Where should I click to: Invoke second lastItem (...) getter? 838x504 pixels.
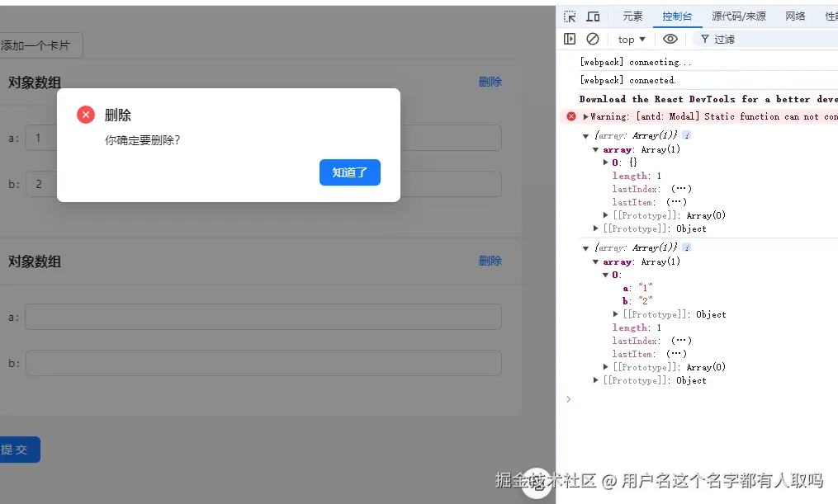(x=676, y=354)
